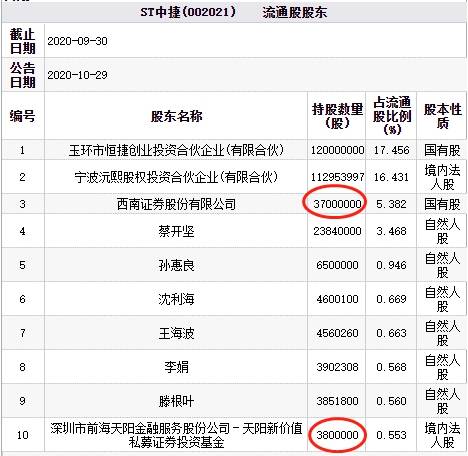
Task: Select shareholder 玉环市恒捷创业投资合伙企业(有限合伙)
Action: 176,150
